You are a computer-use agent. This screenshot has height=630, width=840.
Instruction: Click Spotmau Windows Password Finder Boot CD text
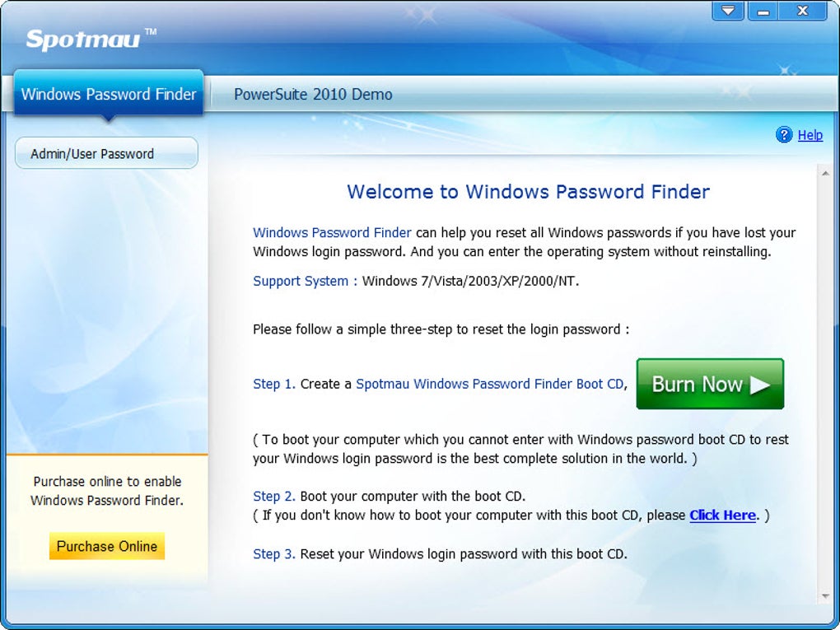click(490, 384)
